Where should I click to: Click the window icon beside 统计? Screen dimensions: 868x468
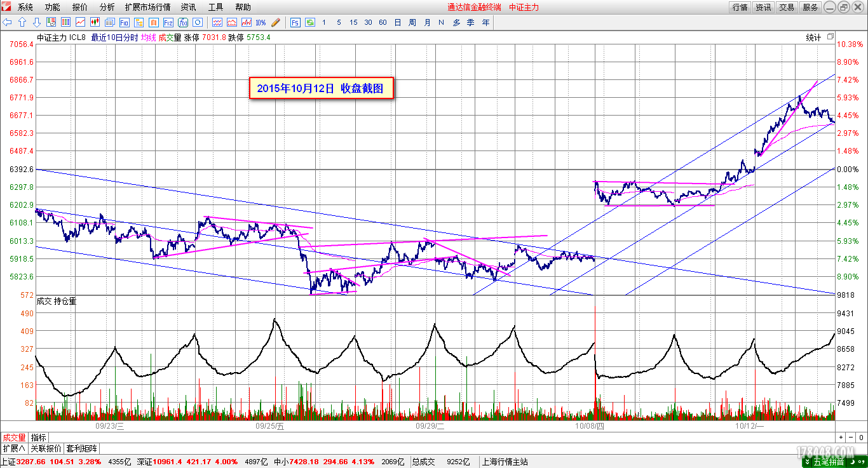(x=830, y=37)
